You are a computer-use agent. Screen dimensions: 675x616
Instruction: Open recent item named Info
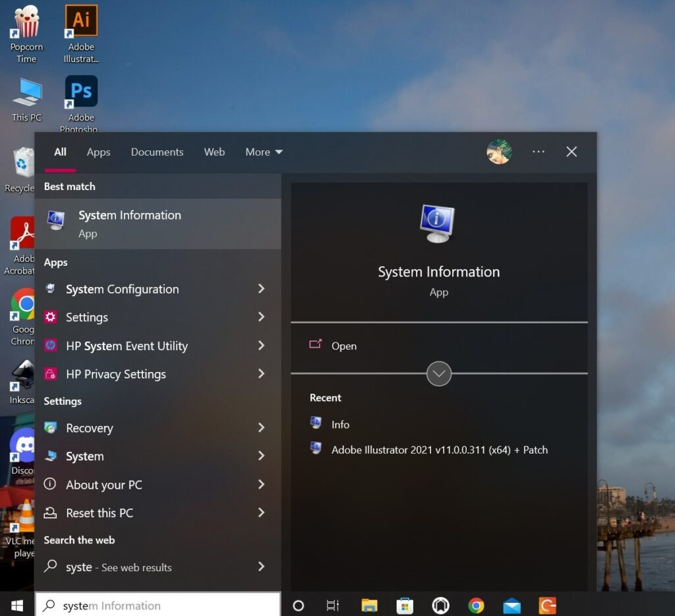pyautogui.click(x=340, y=425)
